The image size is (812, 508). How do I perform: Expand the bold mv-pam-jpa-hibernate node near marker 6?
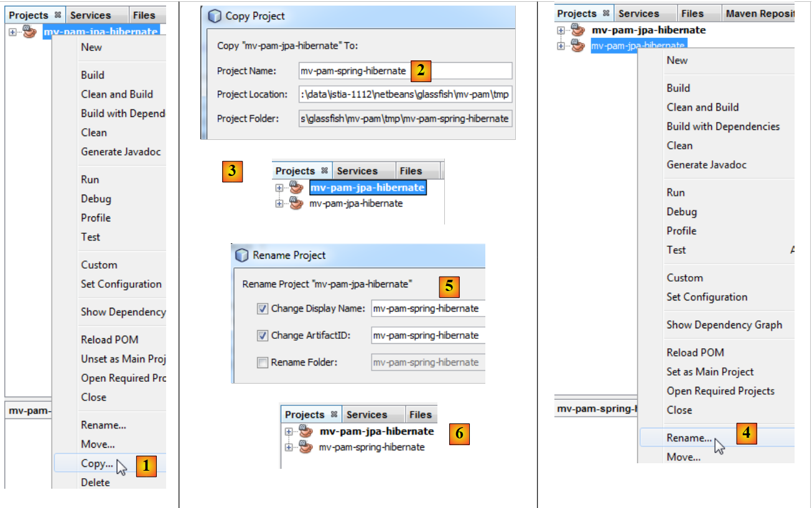pos(288,432)
